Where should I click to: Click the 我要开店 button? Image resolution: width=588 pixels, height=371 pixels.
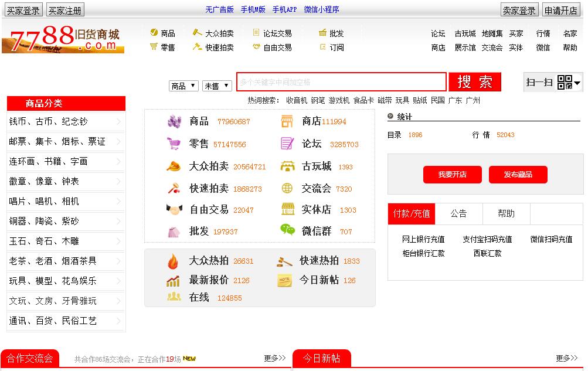(452, 175)
